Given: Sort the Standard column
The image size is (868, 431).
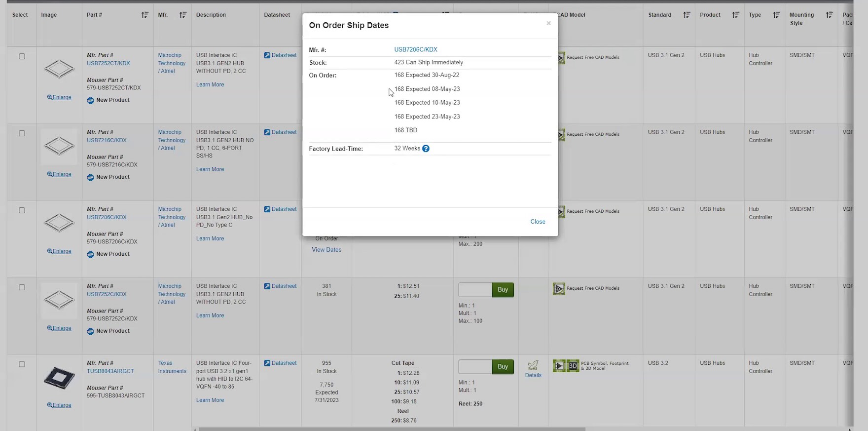Looking at the screenshot, I should pos(687,15).
